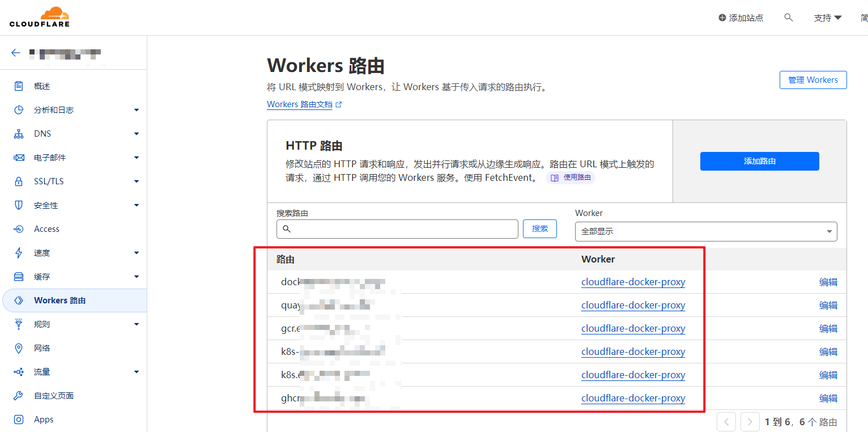Image resolution: width=868 pixels, height=432 pixels.
Task: Open the Worker filter dropdown showing 全部显示
Action: tap(706, 231)
